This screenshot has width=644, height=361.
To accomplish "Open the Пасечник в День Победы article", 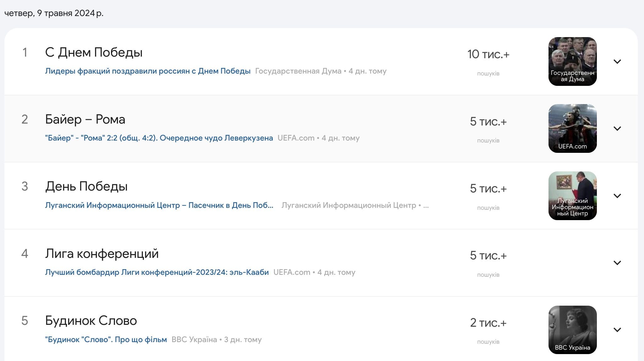I will [x=159, y=205].
